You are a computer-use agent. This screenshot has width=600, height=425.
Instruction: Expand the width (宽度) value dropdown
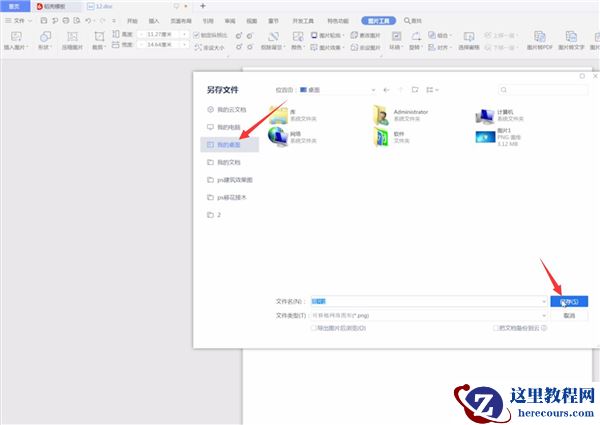pos(184,45)
